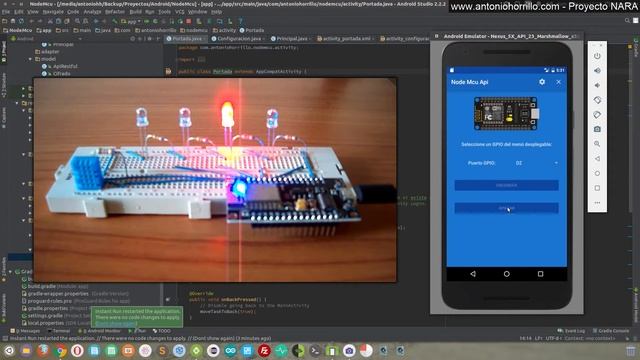
Task: Click the emulator sidebar back triangle icon
Action: click(x=597, y=158)
